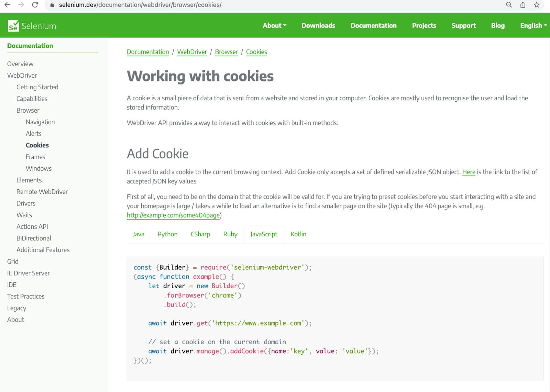Open Frames page in sidebar

click(x=35, y=157)
